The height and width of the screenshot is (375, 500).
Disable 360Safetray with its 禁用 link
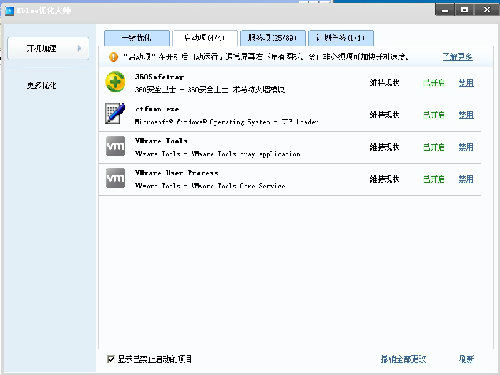tap(466, 83)
